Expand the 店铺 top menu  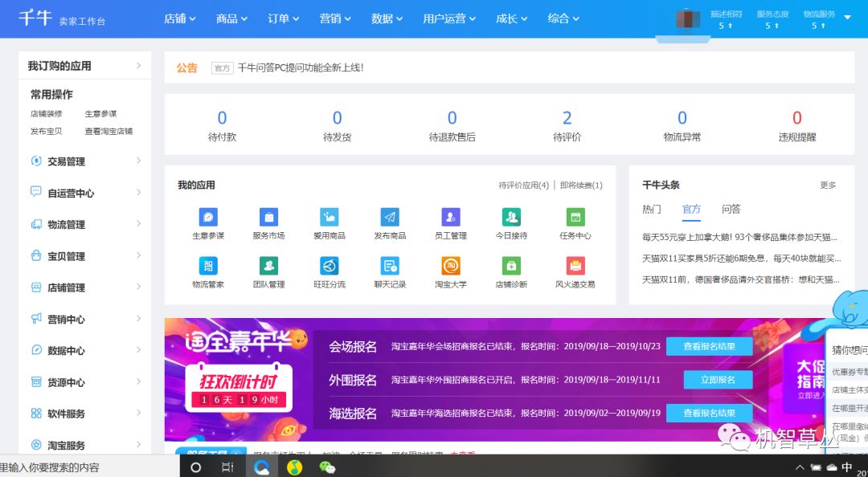tap(180, 18)
